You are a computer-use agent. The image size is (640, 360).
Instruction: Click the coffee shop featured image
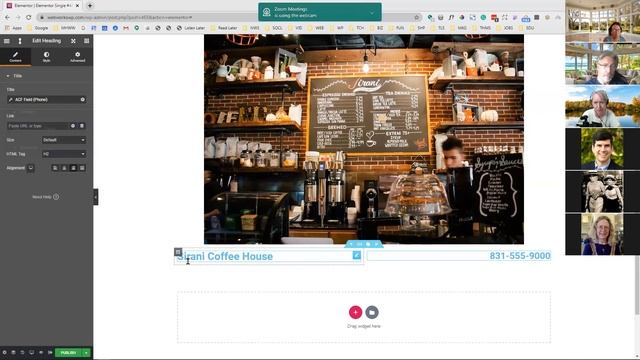point(364,139)
